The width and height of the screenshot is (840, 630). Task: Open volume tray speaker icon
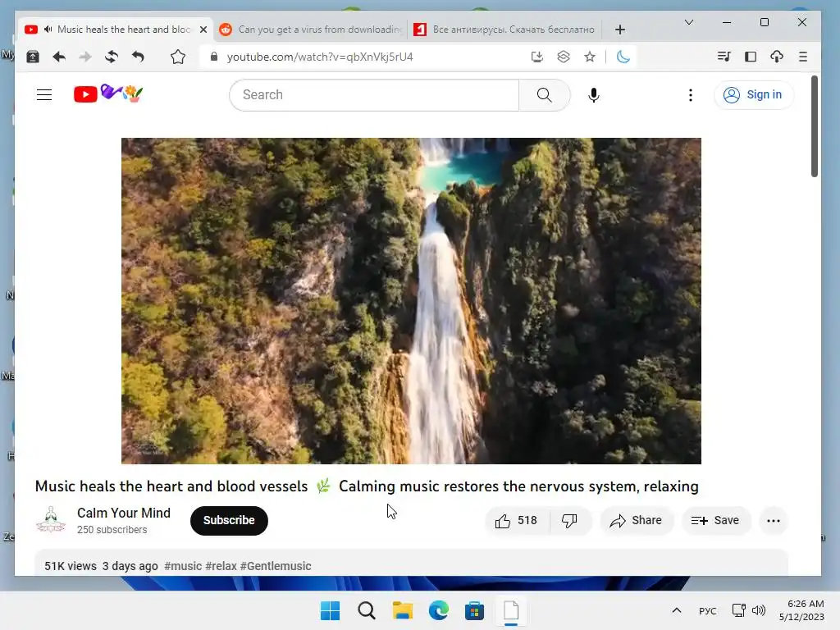pyautogui.click(x=759, y=610)
